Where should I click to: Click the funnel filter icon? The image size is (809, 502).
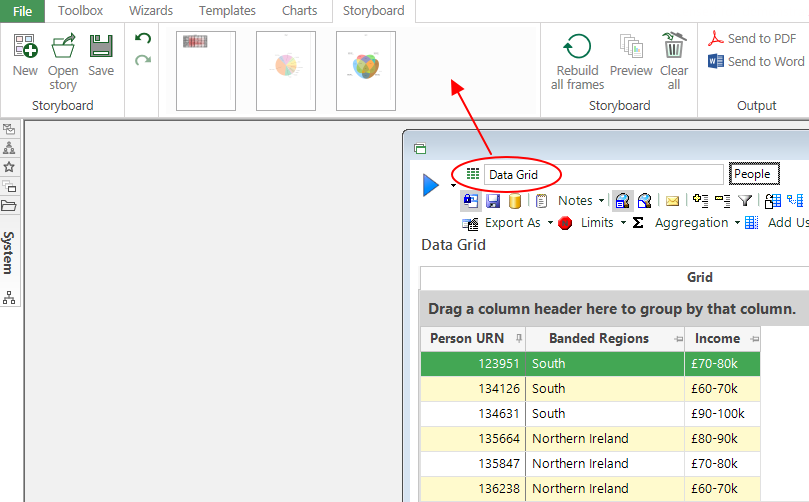pyautogui.click(x=745, y=201)
